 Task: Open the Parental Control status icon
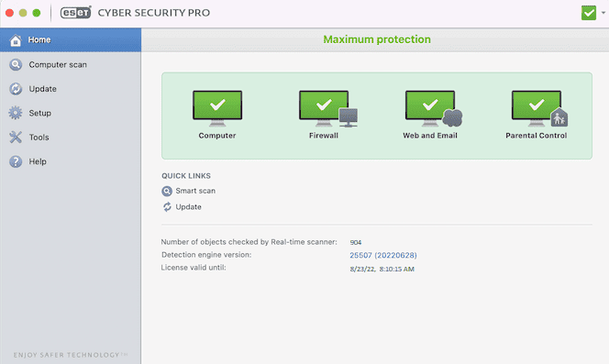(539, 108)
